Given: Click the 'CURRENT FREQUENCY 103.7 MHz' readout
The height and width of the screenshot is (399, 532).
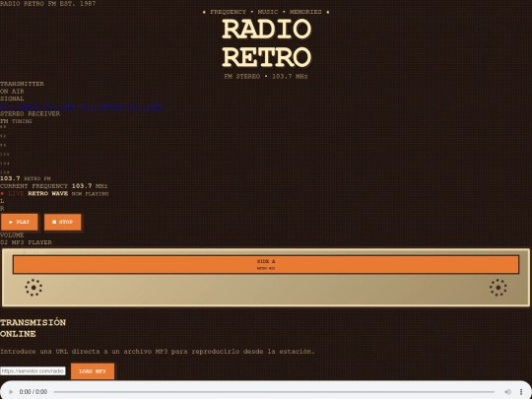Looking at the screenshot, I should click(x=53, y=186).
